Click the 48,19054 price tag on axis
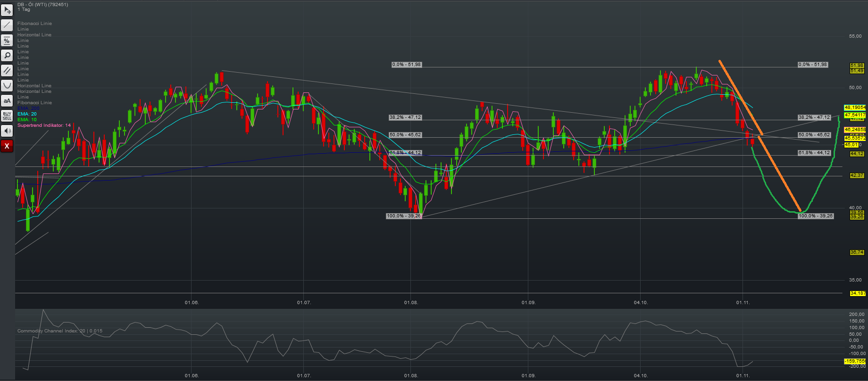The height and width of the screenshot is (381, 868). point(855,108)
